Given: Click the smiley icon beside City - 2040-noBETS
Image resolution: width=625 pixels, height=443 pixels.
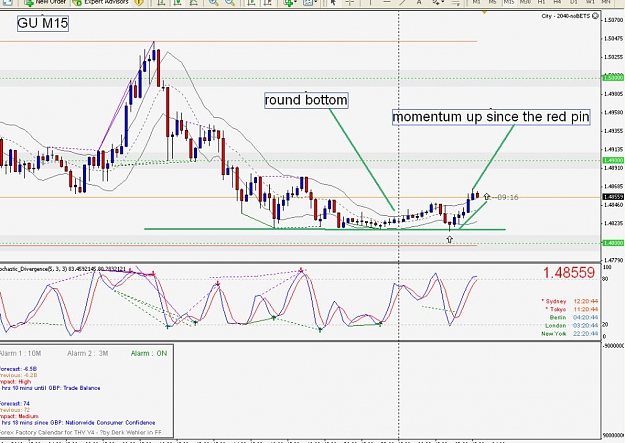Looking at the screenshot, I should coord(595,16).
